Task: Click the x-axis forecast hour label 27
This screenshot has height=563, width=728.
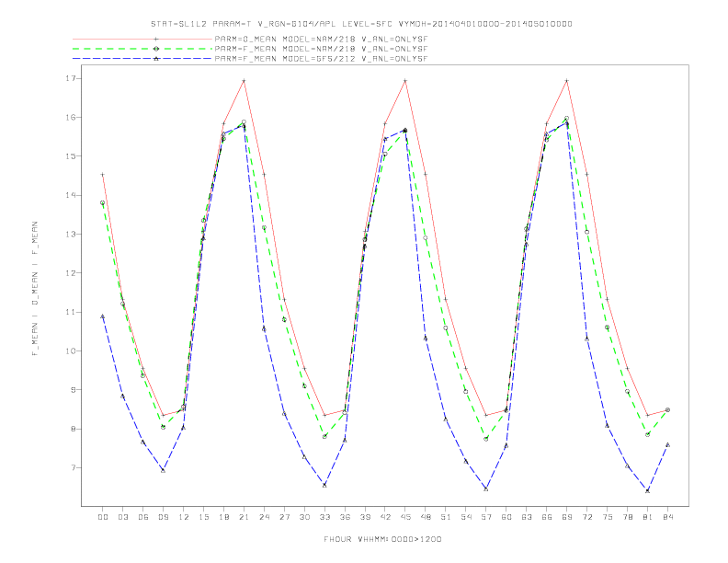Action: (284, 517)
